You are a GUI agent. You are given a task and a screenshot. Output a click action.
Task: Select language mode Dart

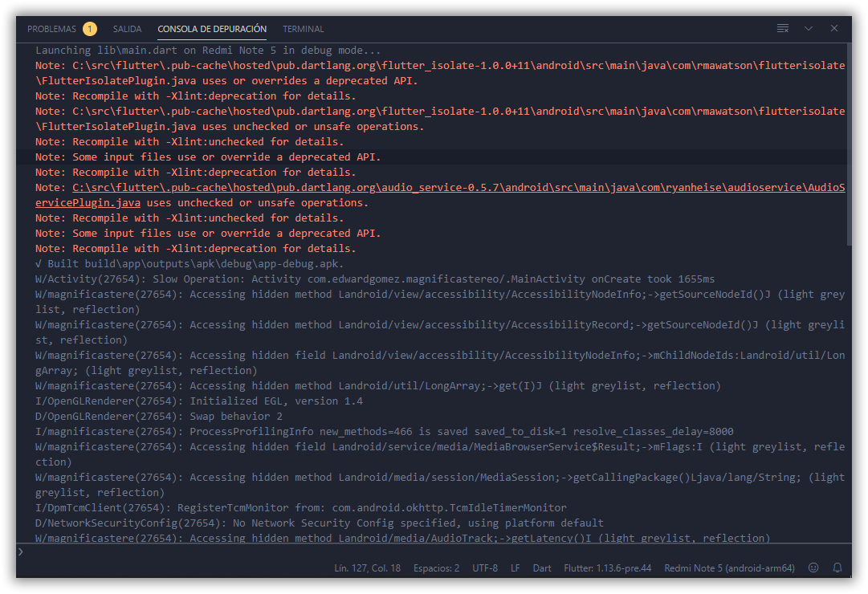pos(542,568)
